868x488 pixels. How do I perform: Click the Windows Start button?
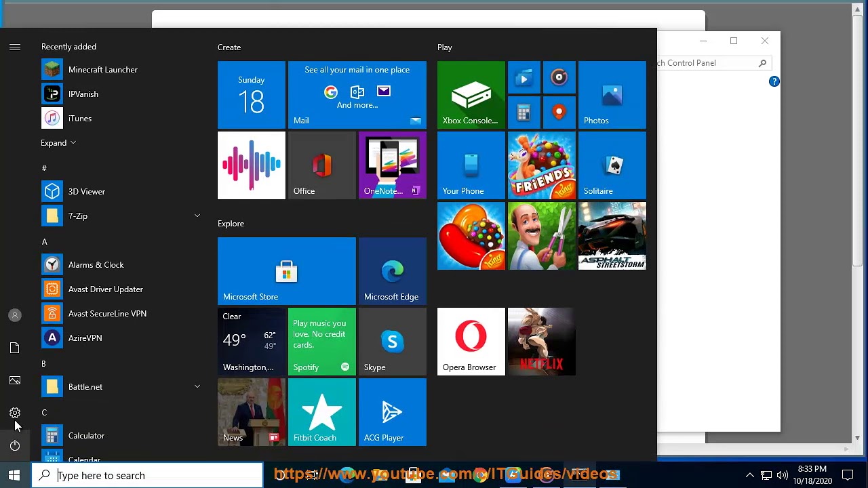pos(14,475)
